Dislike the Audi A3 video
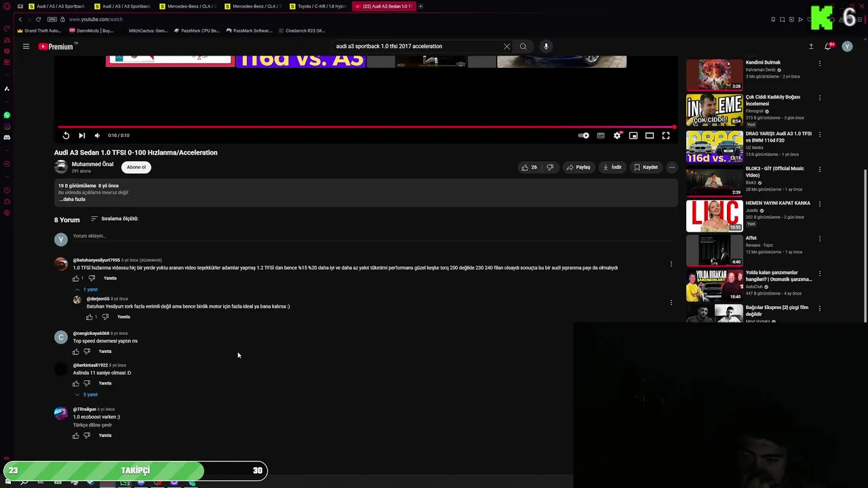Viewport: 868px width, 488px height. (550, 167)
